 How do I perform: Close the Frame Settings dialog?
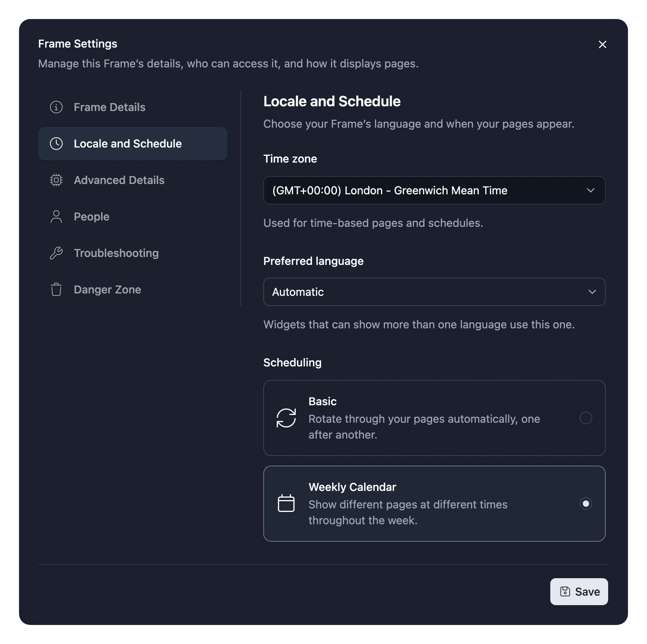(603, 44)
